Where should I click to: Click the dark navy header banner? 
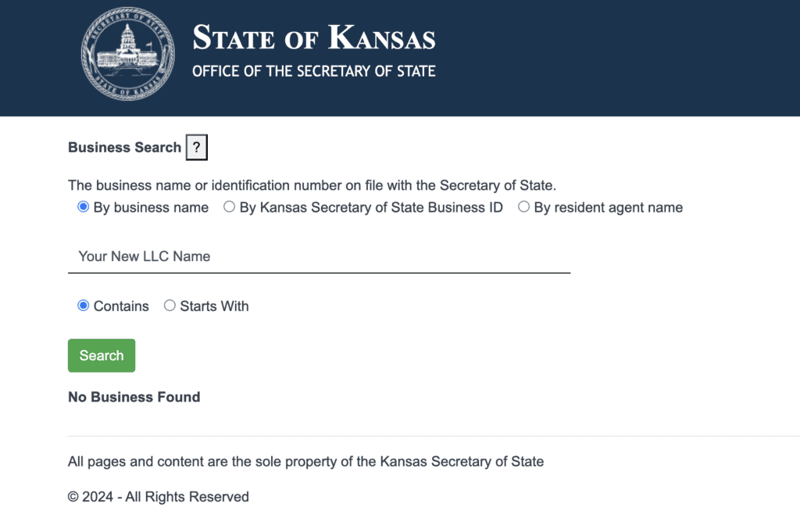tap(625, 55)
